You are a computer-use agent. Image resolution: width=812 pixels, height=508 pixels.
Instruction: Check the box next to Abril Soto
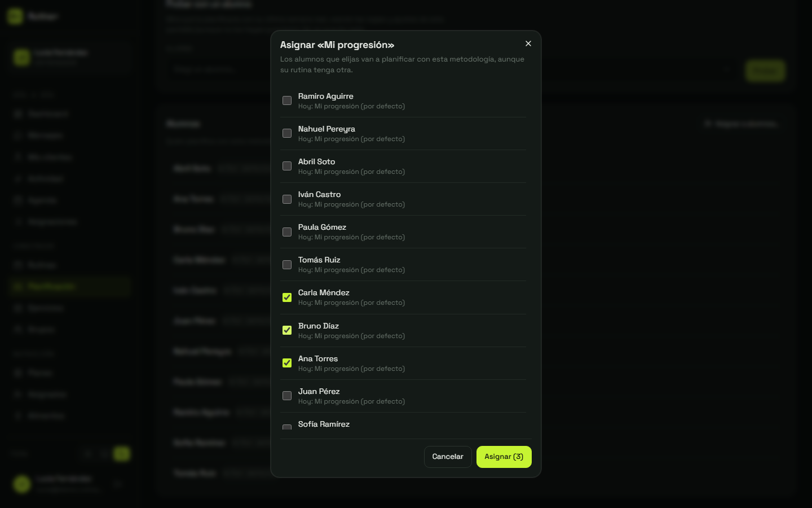pos(287,166)
